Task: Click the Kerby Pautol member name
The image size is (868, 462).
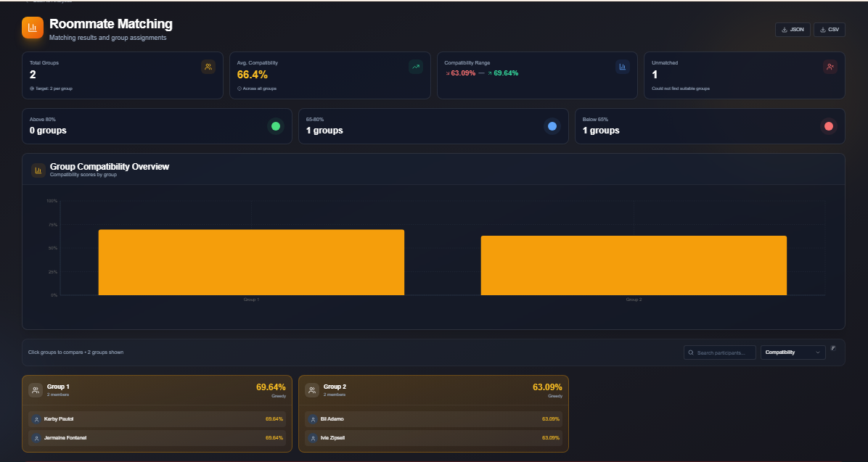Action: pos(59,419)
